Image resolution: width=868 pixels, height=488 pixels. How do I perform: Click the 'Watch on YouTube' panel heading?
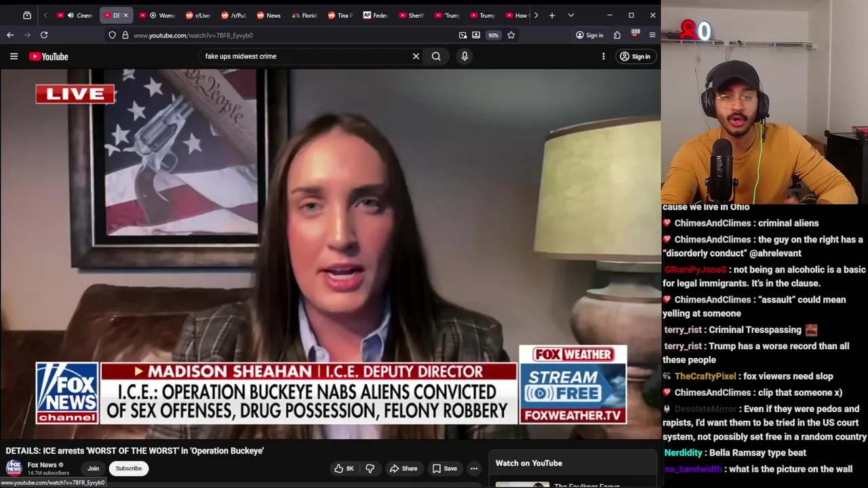[528, 463]
